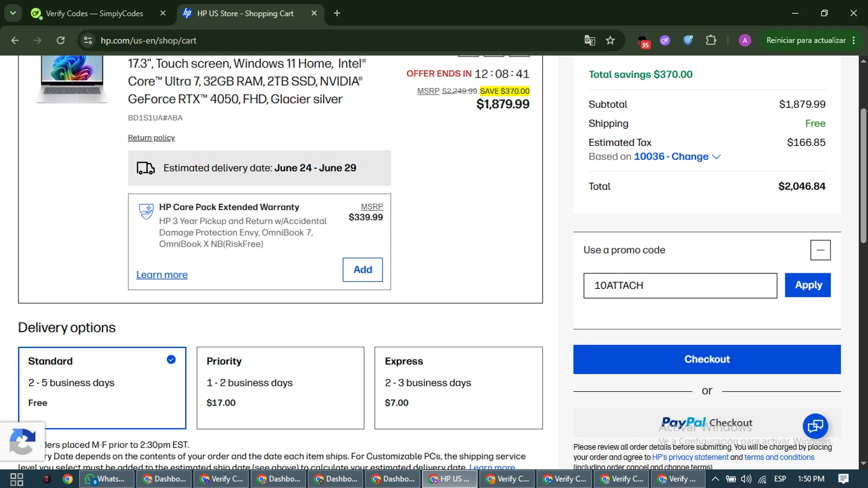Screen dimensions: 868x488
Task: Click the laptop product thumbnail
Action: point(72,80)
